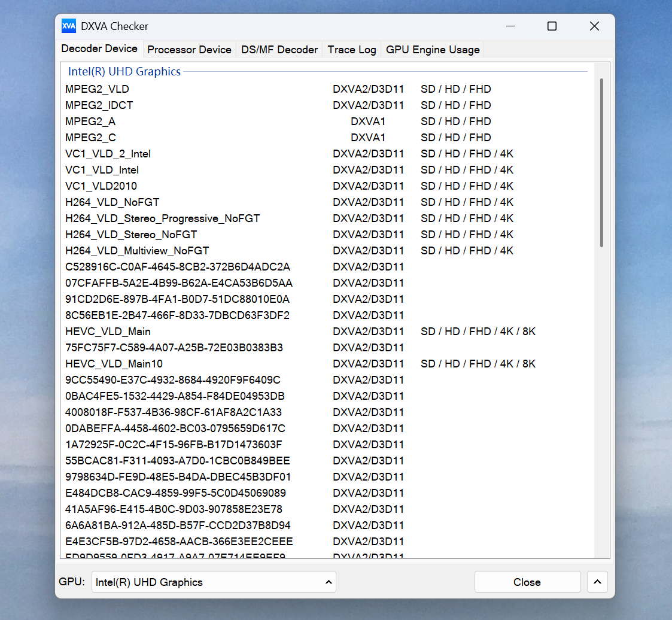Select GUID row starting 0DABEFFA
This screenshot has height=620, width=672.
pos(327,428)
